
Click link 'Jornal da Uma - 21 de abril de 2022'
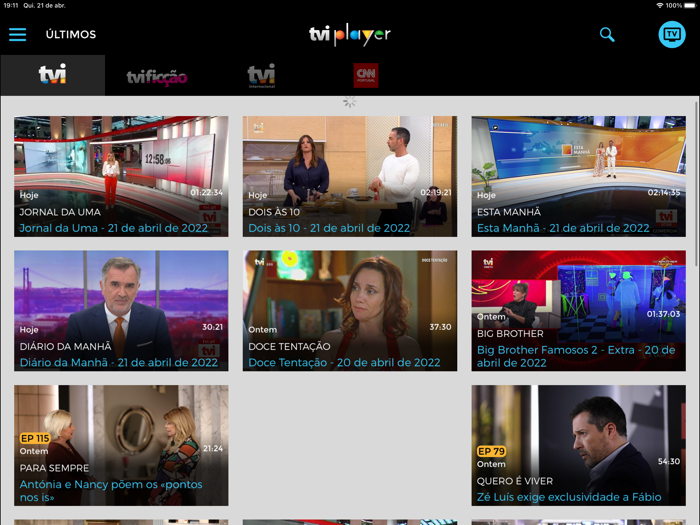coord(113,228)
